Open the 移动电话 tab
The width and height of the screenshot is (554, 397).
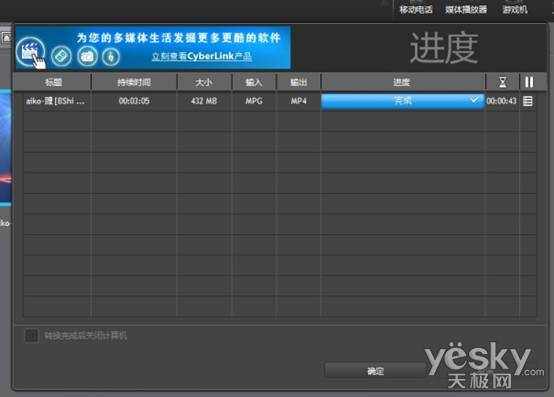[416, 10]
